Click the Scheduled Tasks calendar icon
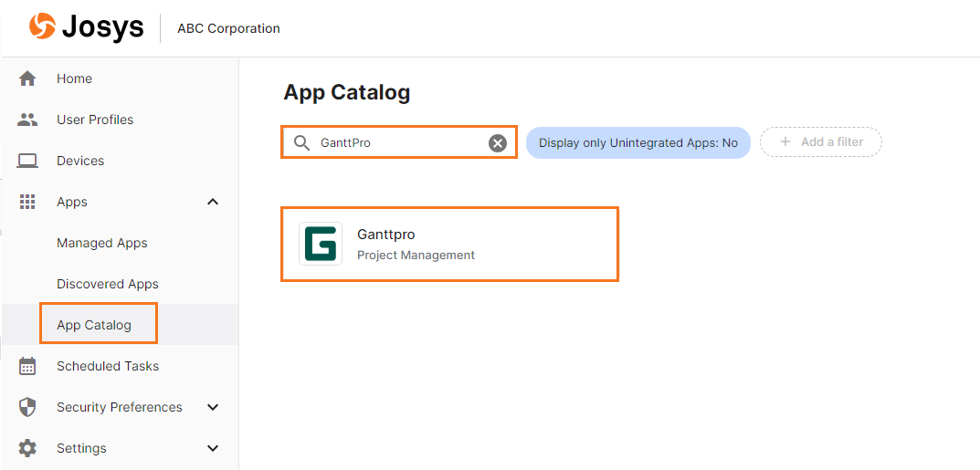Viewport: 980px width, 470px height. pos(27,366)
